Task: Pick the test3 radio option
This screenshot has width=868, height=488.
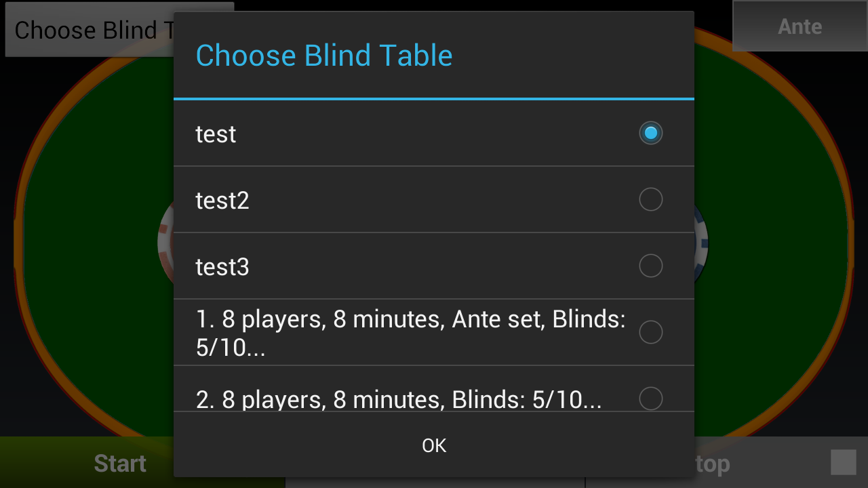Action: click(650, 266)
